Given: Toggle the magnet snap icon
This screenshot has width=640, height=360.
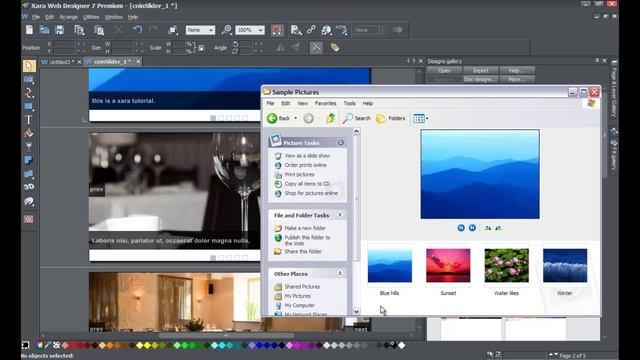Looking at the screenshot, I should 277,30.
